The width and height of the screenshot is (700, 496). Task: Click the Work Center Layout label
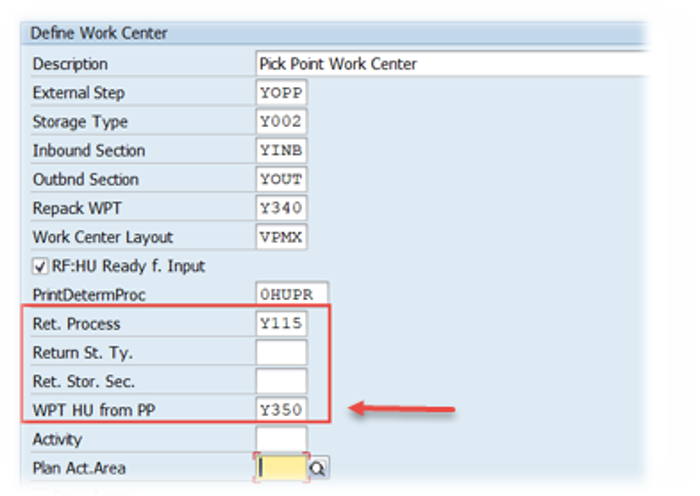[103, 237]
